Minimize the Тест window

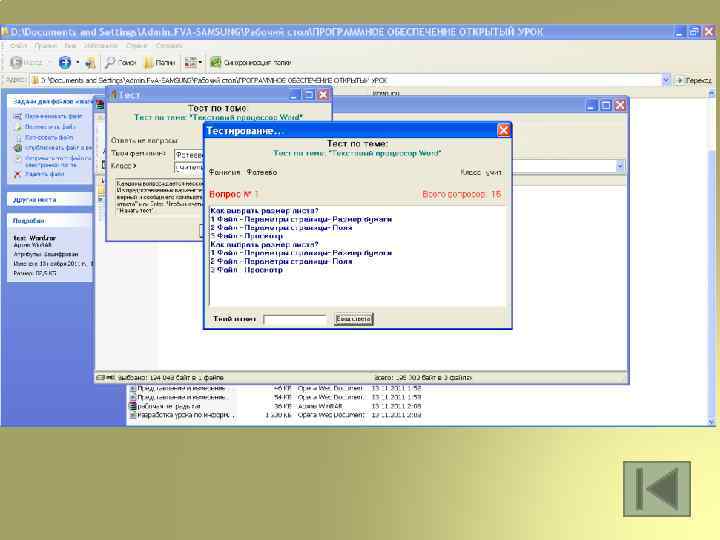295,95
